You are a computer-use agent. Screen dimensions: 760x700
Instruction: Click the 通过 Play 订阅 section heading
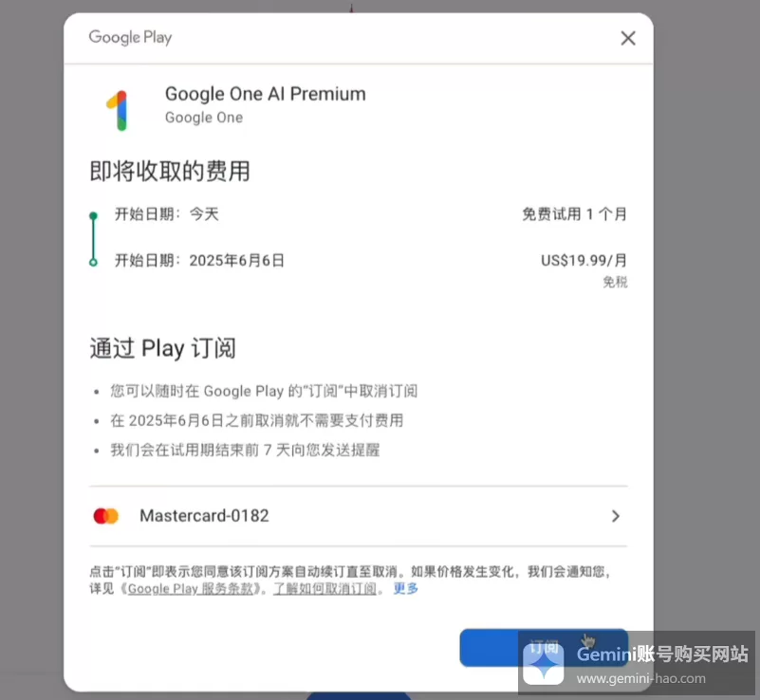[x=162, y=348]
